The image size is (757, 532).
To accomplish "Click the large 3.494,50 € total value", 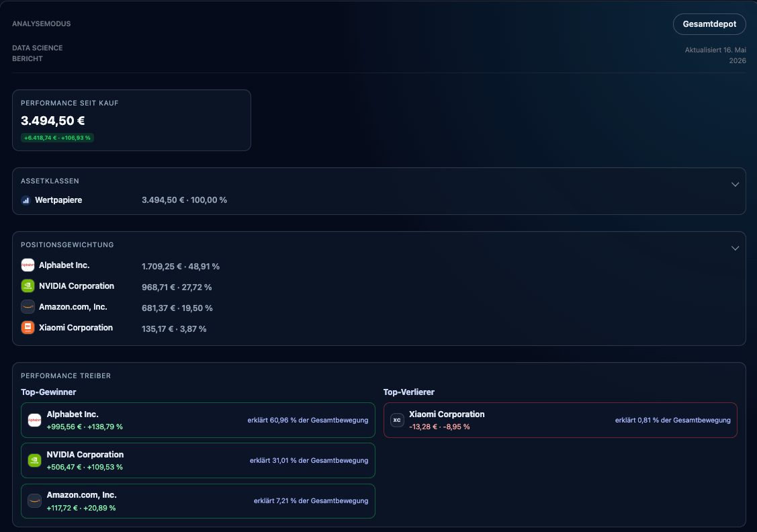I will (52, 121).
